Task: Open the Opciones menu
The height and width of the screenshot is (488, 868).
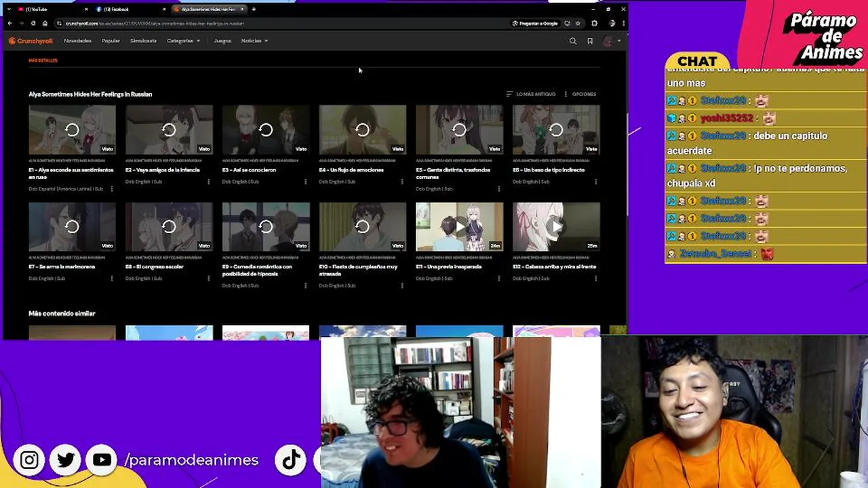Action: click(580, 94)
